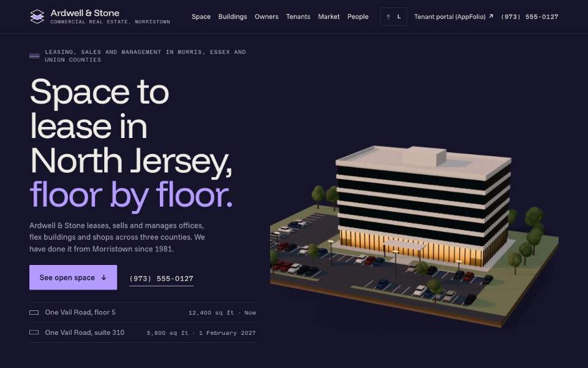Click the Ardwell & Stone brand name
This screenshot has height=368, width=588.
click(85, 13)
